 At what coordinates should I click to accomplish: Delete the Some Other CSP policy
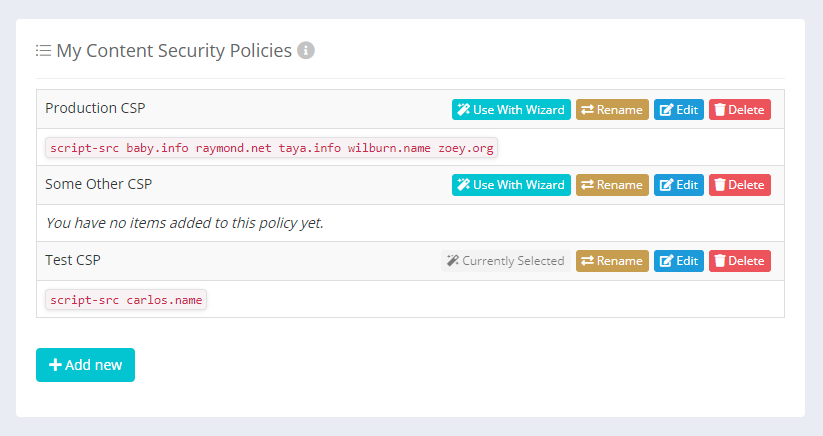[740, 185]
